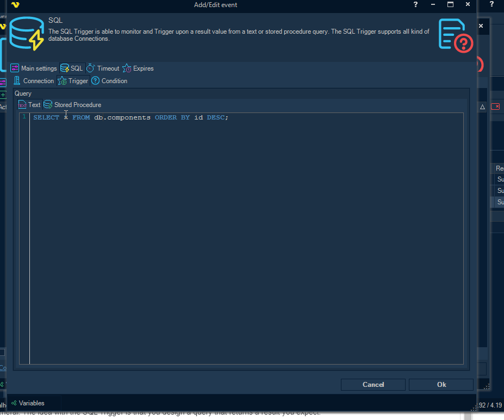Screen dimensions: 504x420
Task: Select the Trigger sub-tab
Action: pos(73,81)
